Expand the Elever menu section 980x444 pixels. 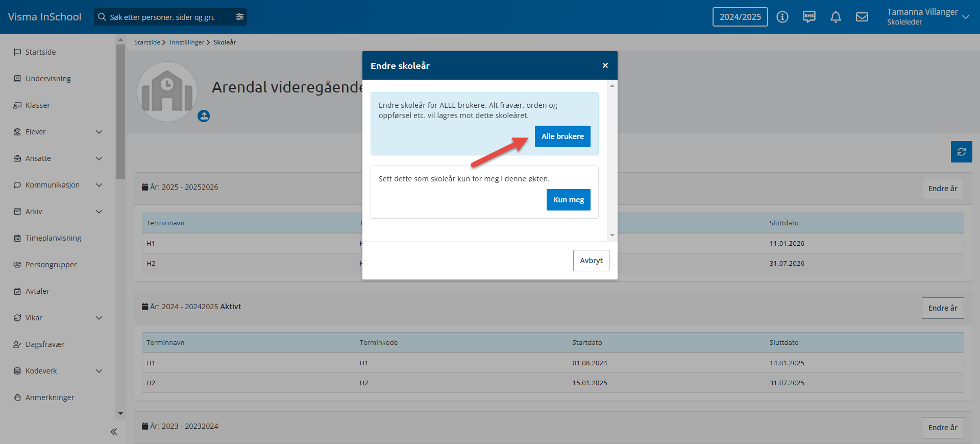point(99,132)
